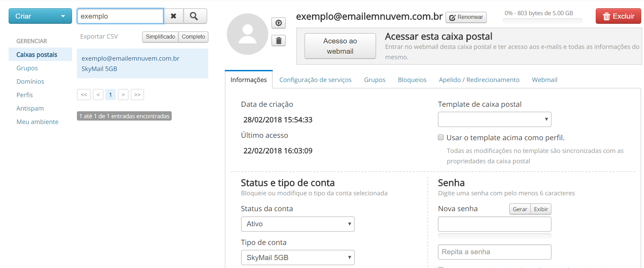The height and width of the screenshot is (268, 644).
Task: Click inside the Nova senha field
Action: coord(494,224)
